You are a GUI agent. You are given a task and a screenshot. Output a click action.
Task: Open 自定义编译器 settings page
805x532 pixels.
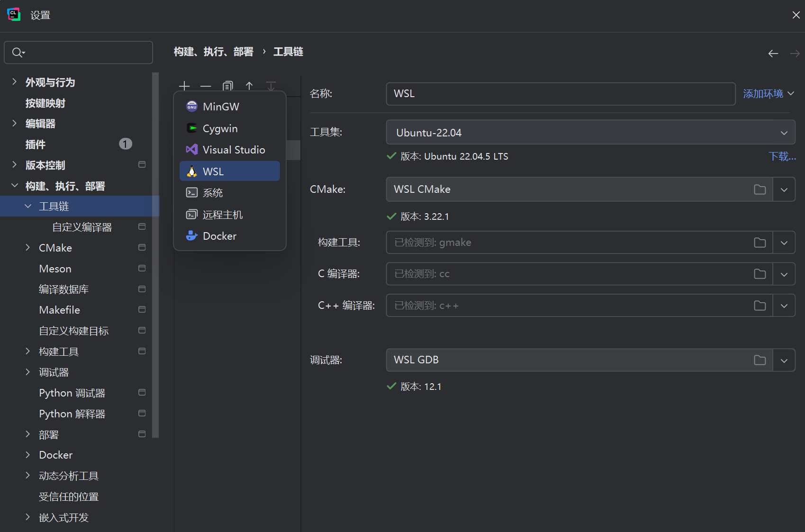point(82,227)
